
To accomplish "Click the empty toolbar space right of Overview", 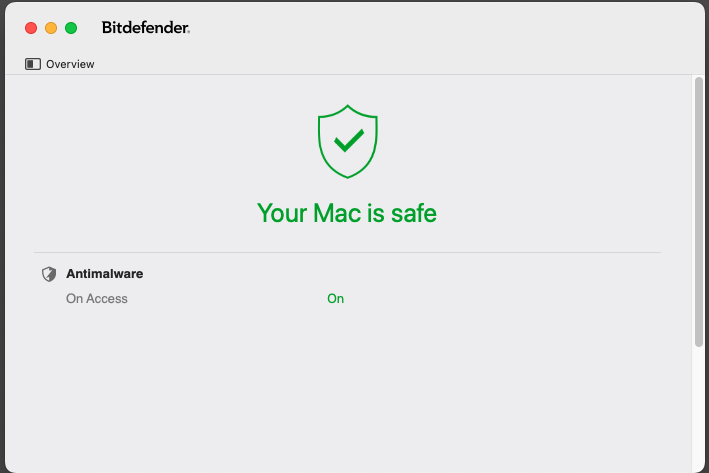I will pos(400,64).
